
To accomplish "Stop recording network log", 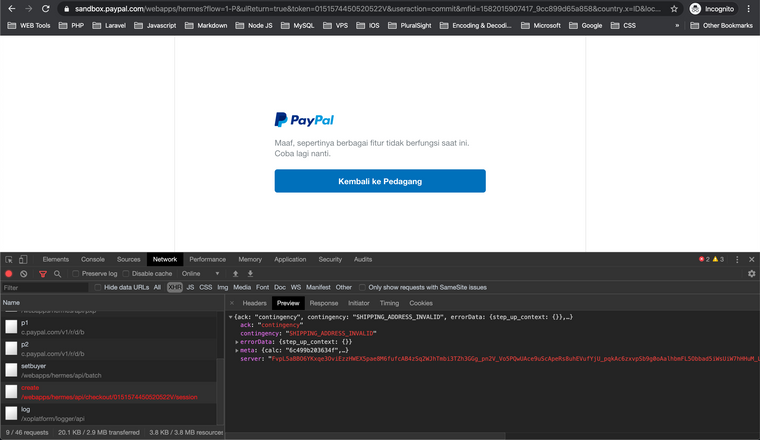I will click(x=9, y=274).
